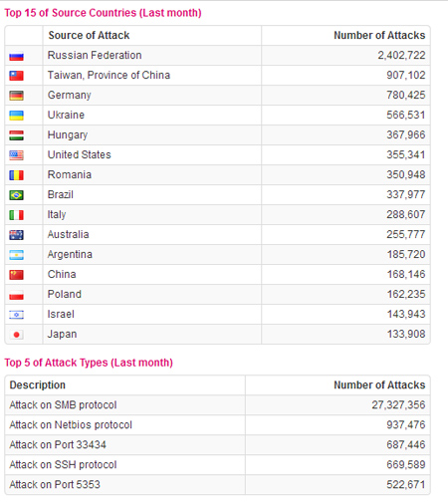Click the value 27,327,356

click(398, 404)
